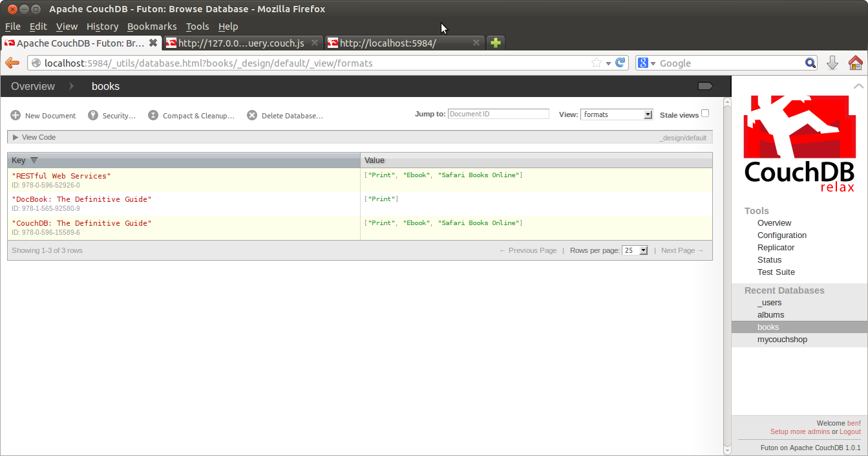This screenshot has height=456, width=868.
Task: Click the Google search engine icon
Action: tap(643, 63)
